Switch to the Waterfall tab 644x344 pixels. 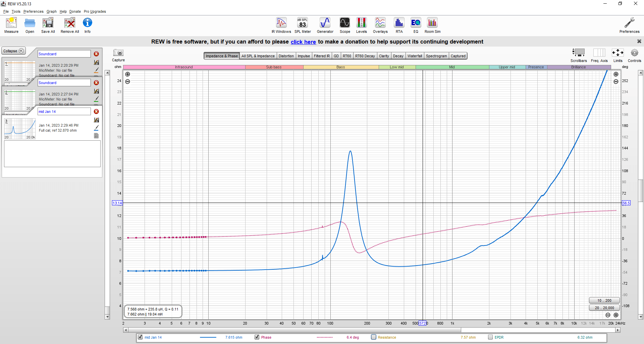(415, 56)
